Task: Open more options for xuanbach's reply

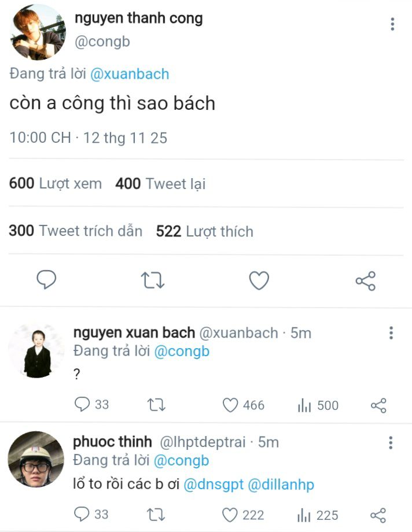Action: tap(391, 333)
